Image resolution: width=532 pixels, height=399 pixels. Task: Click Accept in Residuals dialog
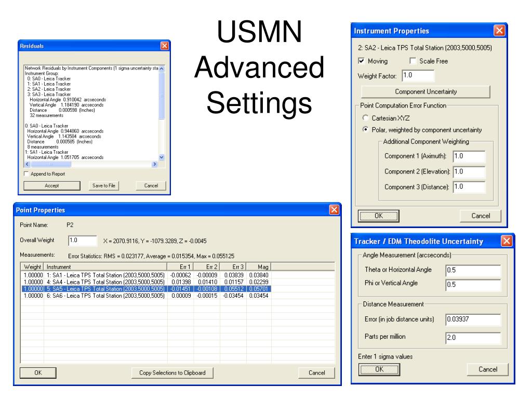coord(52,185)
